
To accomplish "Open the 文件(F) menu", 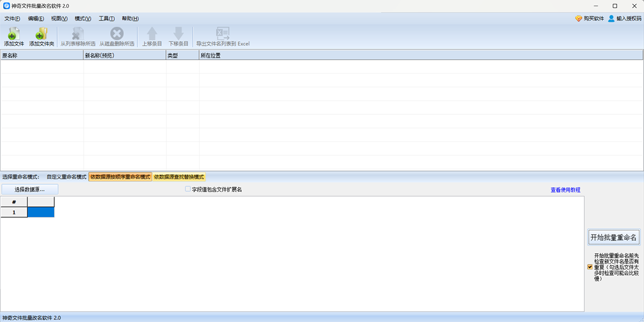I will point(12,19).
